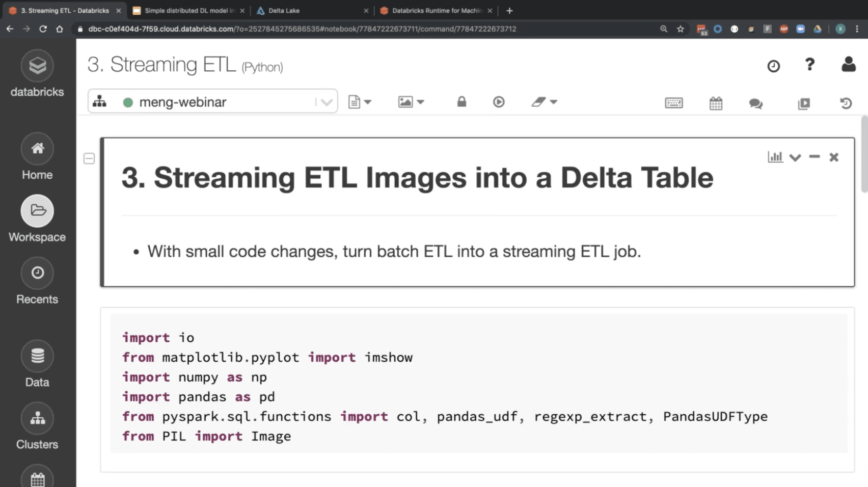Switch to Databricks Runtime for Machine tab

[x=436, y=11]
